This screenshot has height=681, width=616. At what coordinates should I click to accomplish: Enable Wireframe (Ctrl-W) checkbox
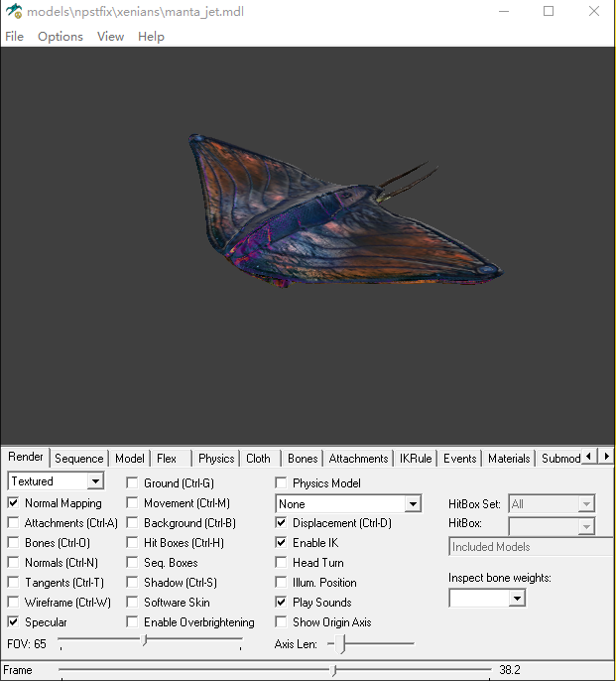(x=14, y=603)
